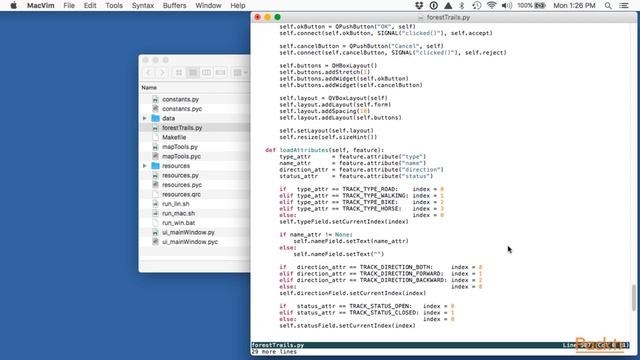Switch Finder to icon view

pyautogui.click(x=179, y=73)
